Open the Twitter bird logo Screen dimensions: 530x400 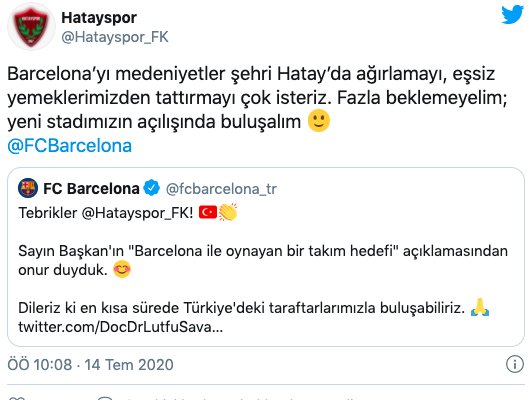coord(512,15)
